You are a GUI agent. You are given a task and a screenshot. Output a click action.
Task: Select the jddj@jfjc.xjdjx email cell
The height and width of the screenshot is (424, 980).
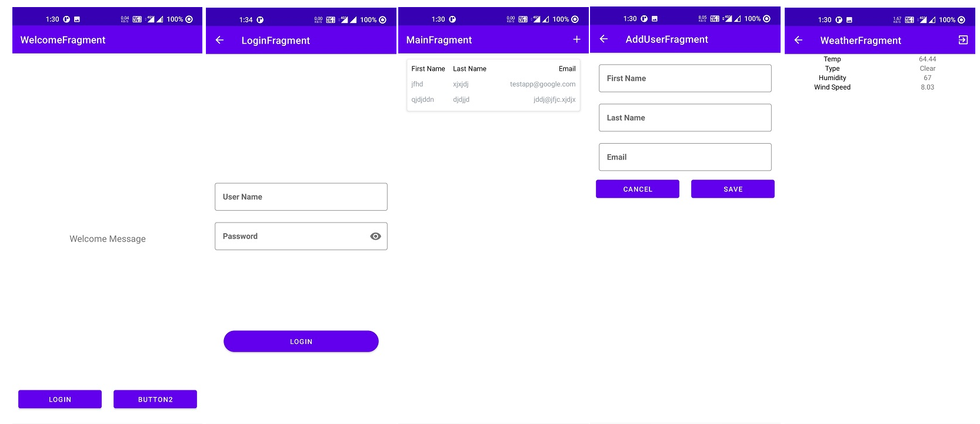click(555, 100)
